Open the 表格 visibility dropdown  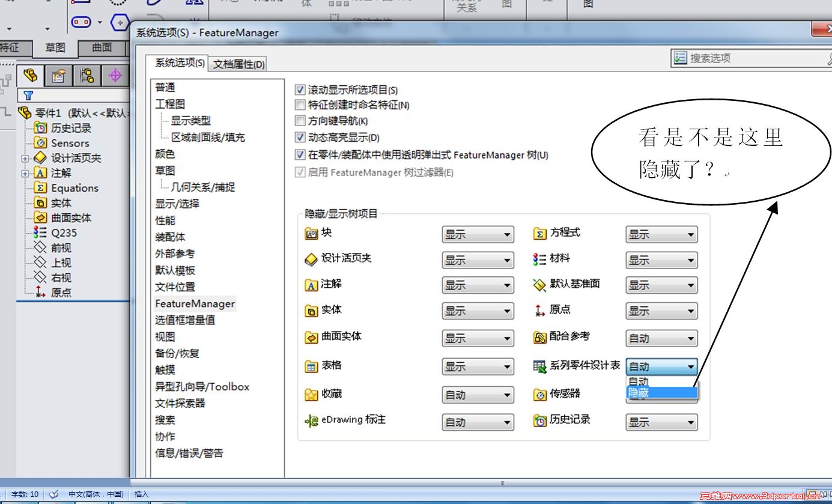pos(478,366)
